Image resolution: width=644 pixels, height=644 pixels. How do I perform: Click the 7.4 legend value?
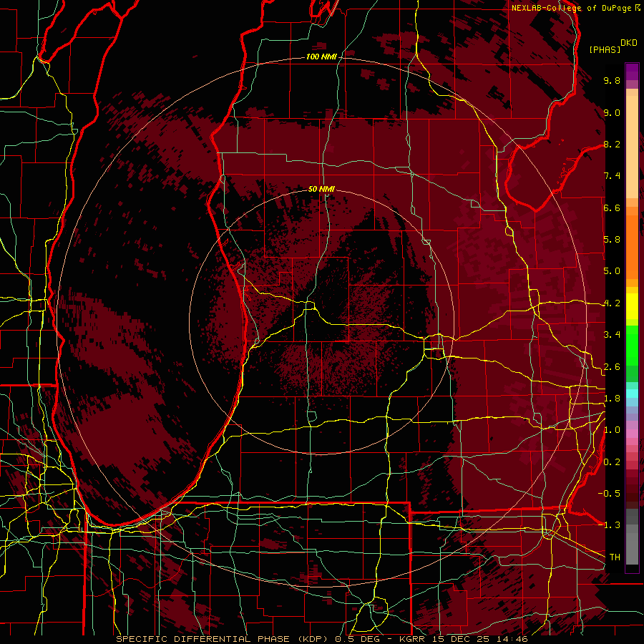[x=612, y=176]
